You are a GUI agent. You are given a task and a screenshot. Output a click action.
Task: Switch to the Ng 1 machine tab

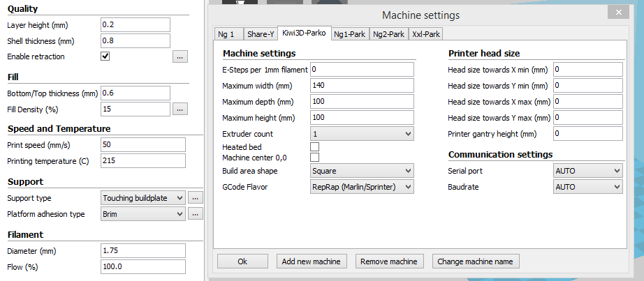pyautogui.click(x=227, y=34)
